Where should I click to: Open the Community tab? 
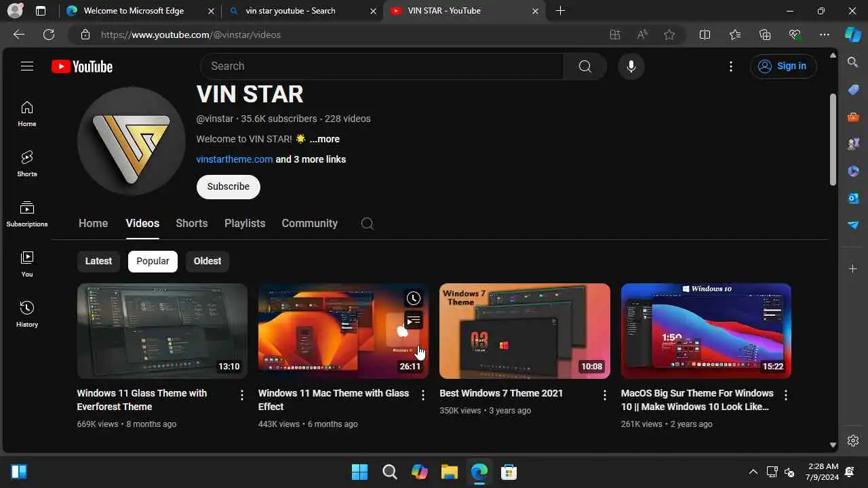pyautogui.click(x=309, y=223)
